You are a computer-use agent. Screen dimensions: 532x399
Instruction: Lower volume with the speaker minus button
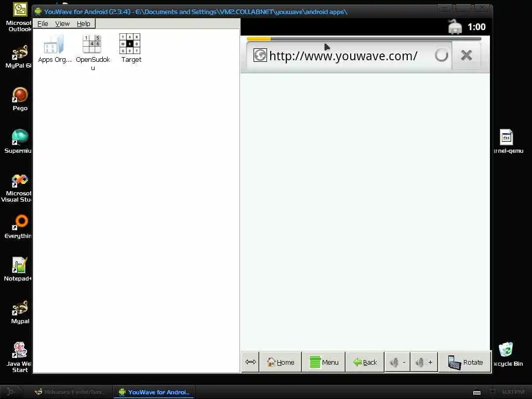pos(397,362)
